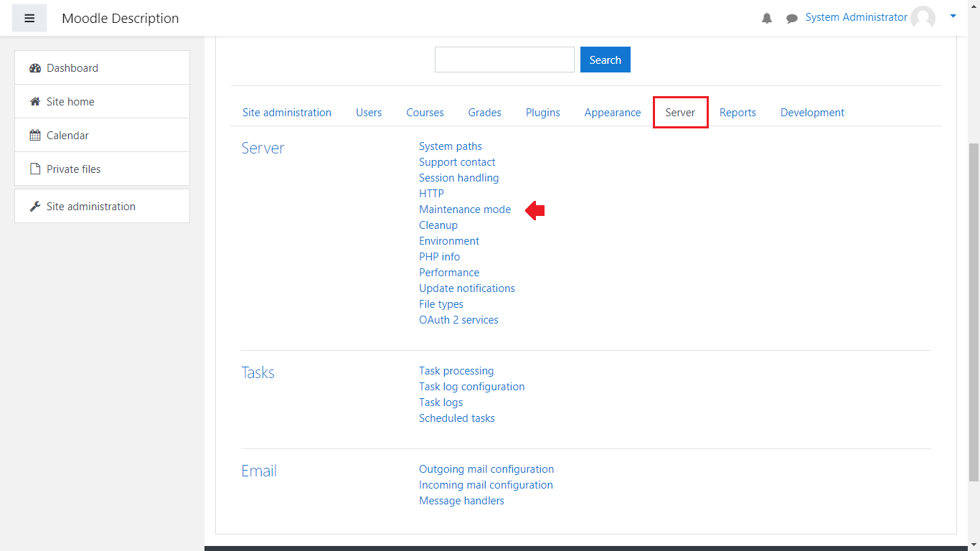The width and height of the screenshot is (980, 551).
Task: Click the user avatar picture
Action: tap(923, 18)
